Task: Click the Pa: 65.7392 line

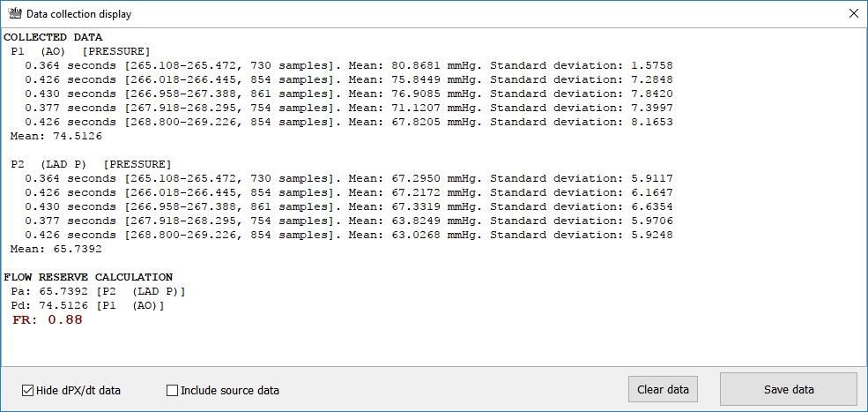Action: pos(98,291)
